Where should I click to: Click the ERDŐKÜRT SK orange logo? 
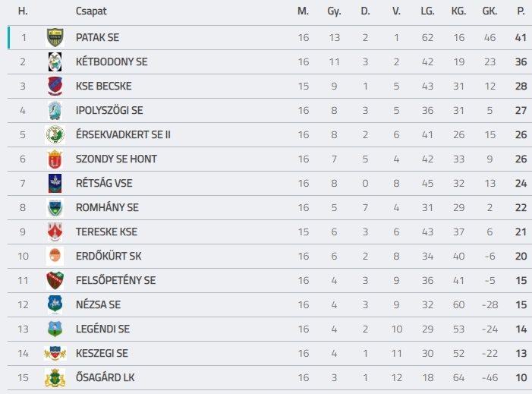pos(55,257)
